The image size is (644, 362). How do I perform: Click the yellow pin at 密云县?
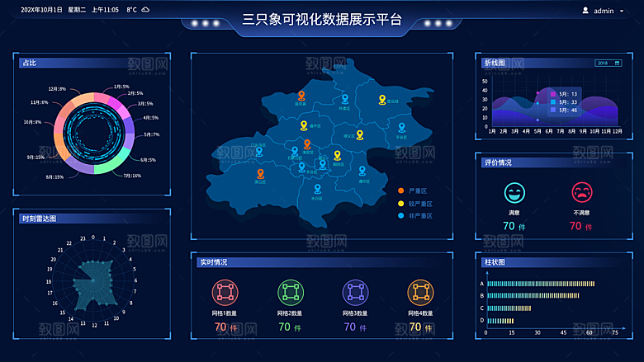tap(382, 100)
